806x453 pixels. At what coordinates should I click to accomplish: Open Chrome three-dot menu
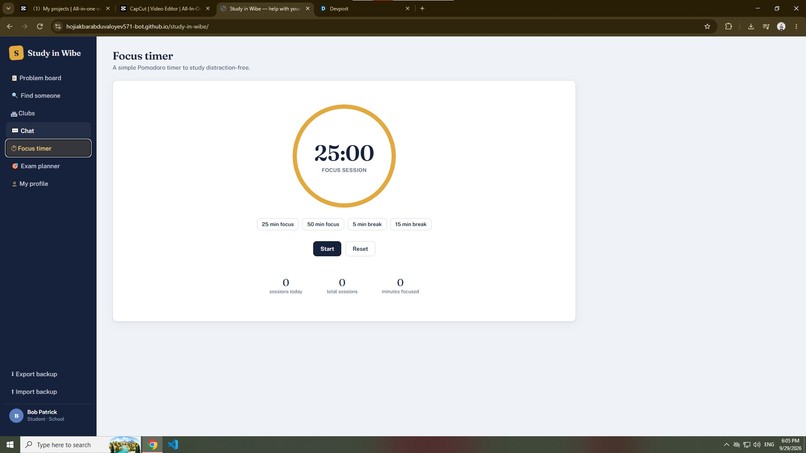796,26
